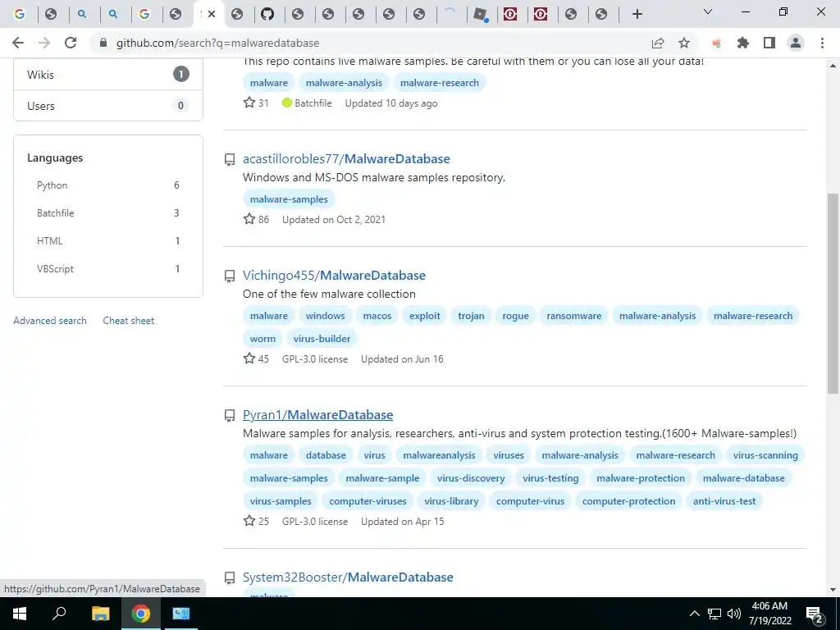Open the Windows Start menu
The width and height of the screenshot is (840, 630).
point(20,614)
